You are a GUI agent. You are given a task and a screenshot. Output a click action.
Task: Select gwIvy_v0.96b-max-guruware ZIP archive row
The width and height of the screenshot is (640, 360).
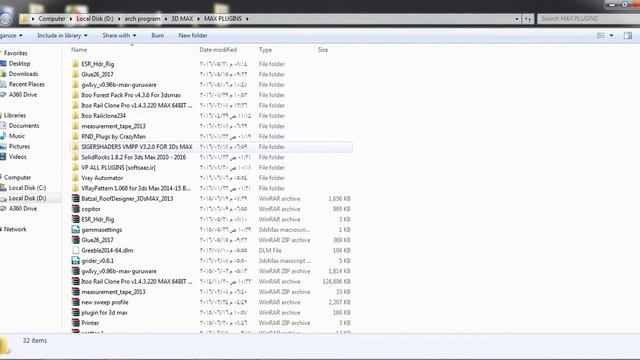(x=211, y=271)
